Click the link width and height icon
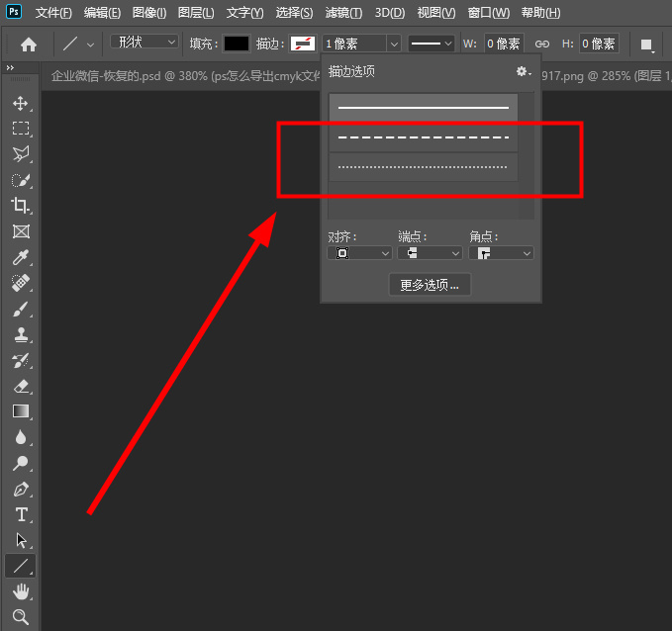Image resolution: width=672 pixels, height=631 pixels. coord(541,45)
